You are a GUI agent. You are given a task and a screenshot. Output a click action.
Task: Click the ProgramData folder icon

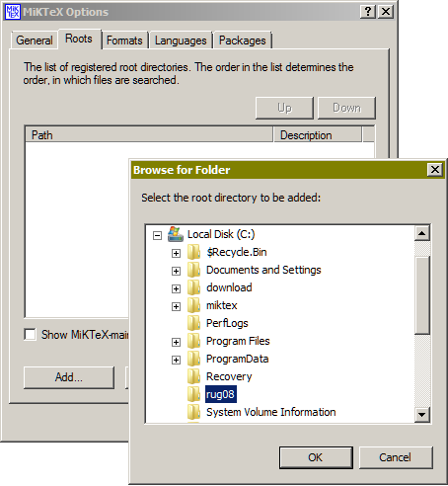click(194, 359)
